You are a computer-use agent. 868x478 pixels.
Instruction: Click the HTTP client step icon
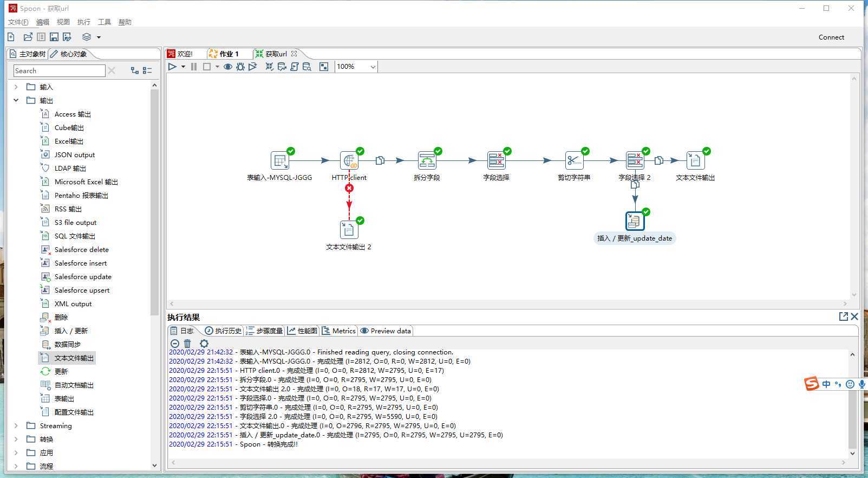tap(349, 160)
